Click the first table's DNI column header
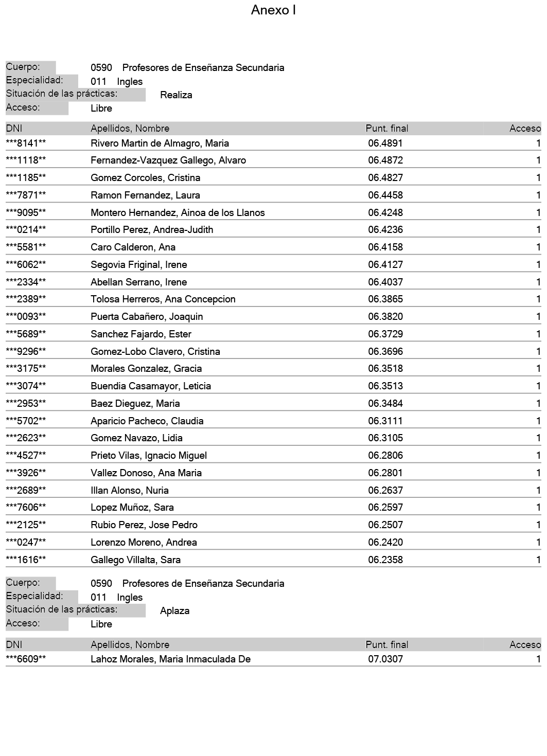 (x=14, y=129)
